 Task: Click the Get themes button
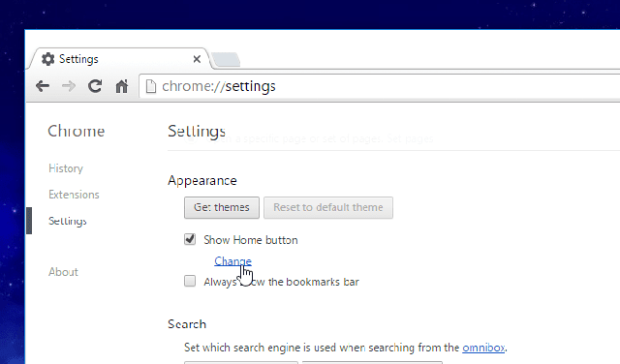[222, 207]
